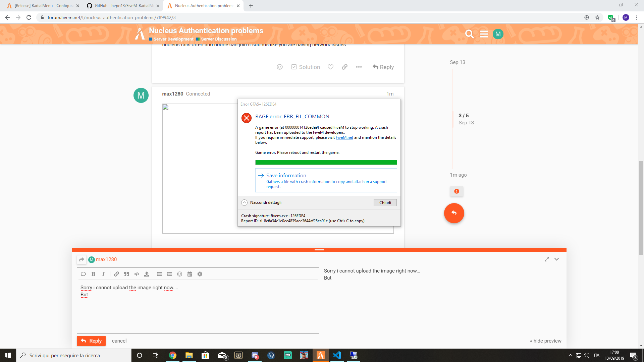Click Reply on the post above
The height and width of the screenshot is (362, 644).
383,67
